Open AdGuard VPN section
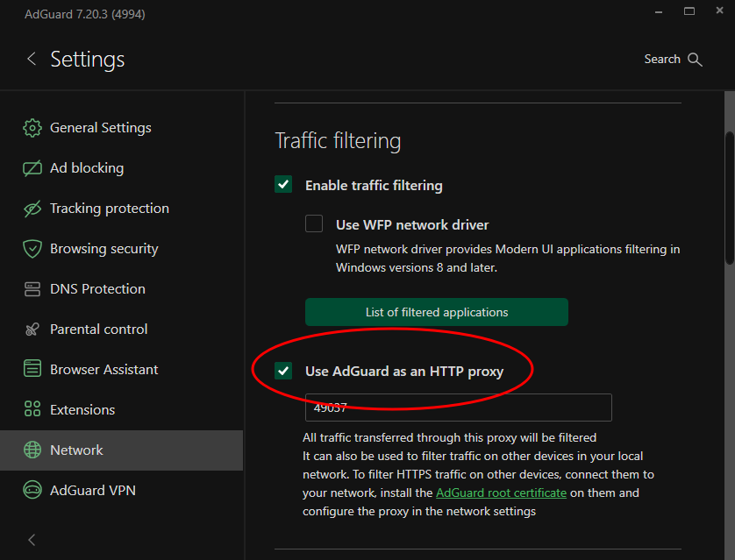Image resolution: width=735 pixels, height=560 pixels. click(x=121, y=490)
